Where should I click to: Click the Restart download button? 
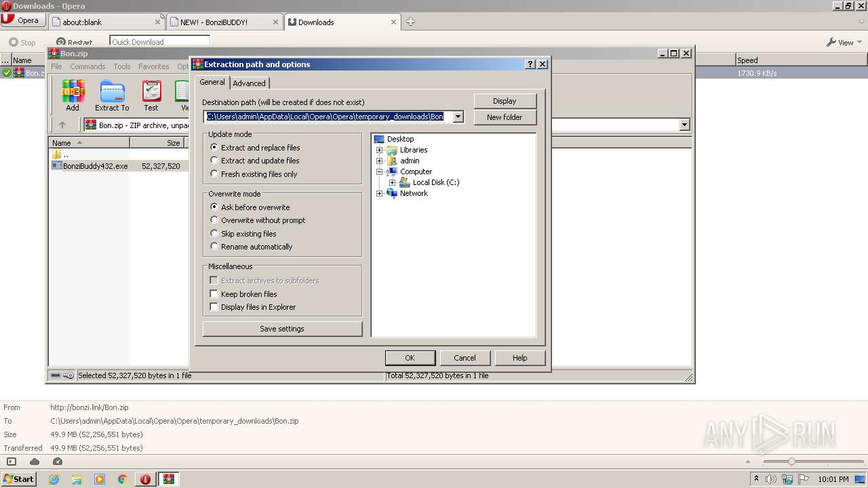[x=74, y=42]
